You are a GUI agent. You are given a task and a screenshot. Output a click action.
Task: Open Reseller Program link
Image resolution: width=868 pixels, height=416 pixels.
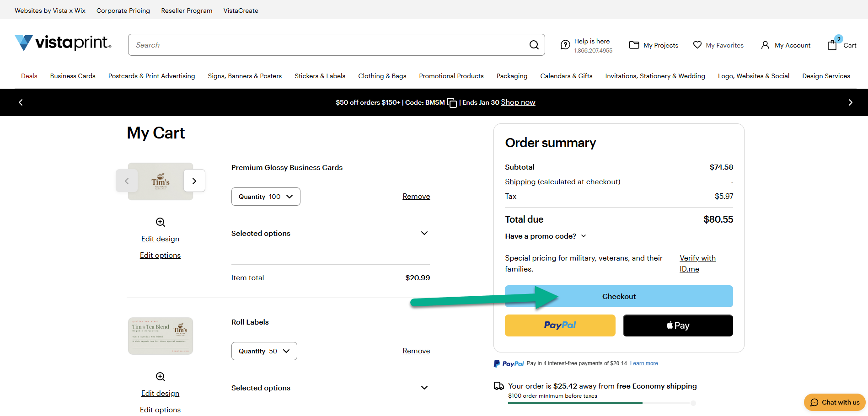pyautogui.click(x=187, y=11)
